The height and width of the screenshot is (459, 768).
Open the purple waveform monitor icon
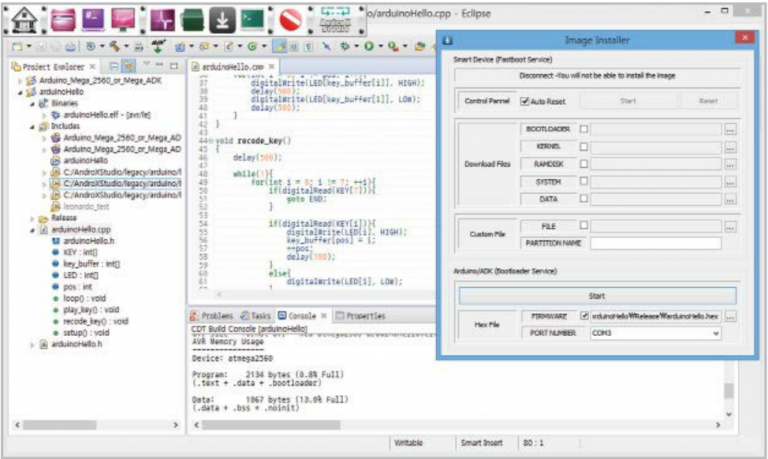click(x=162, y=20)
